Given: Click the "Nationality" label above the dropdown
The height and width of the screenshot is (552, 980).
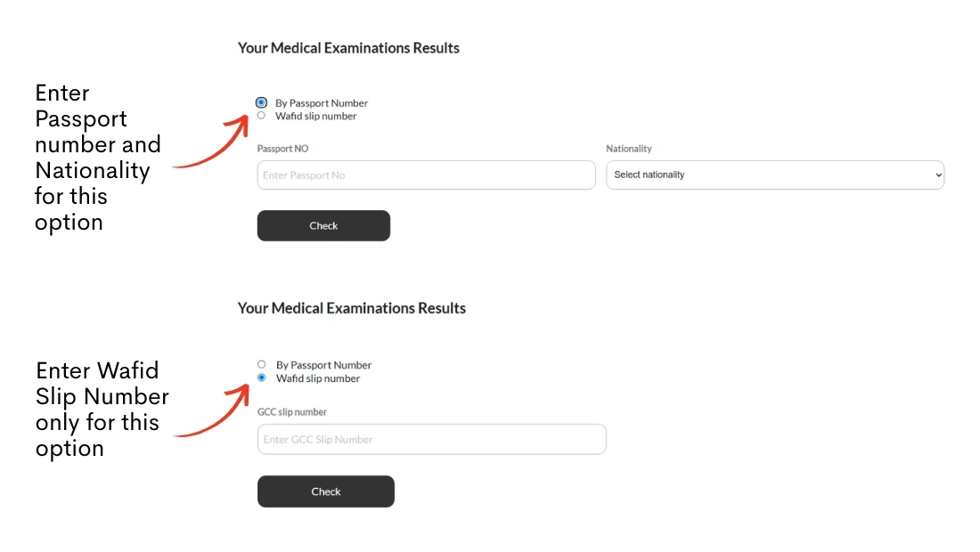Looking at the screenshot, I should click(x=629, y=149).
